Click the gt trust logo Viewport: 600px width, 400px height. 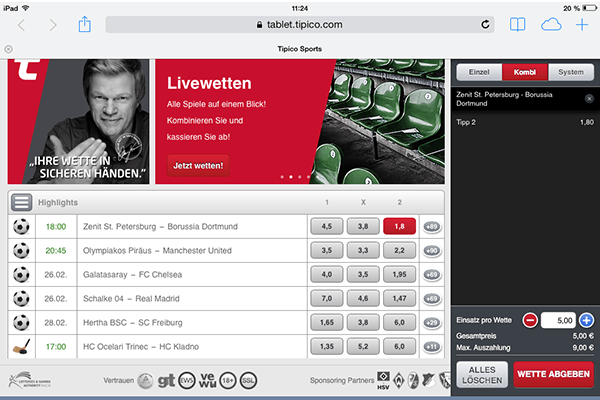(166, 380)
